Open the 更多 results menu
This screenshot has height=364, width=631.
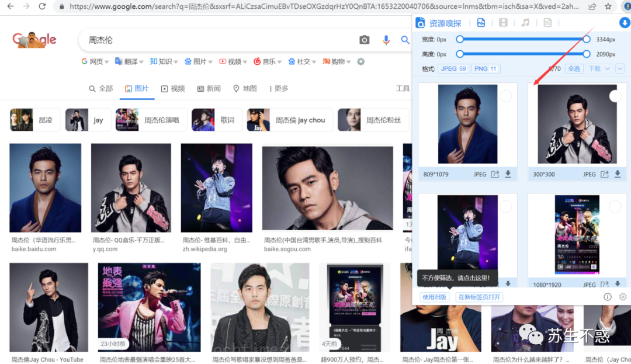[x=279, y=88]
